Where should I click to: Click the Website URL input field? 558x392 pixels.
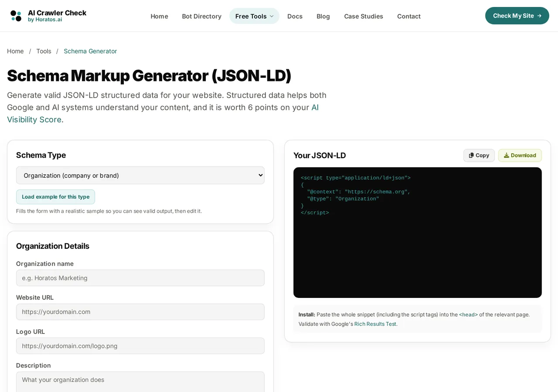click(x=140, y=312)
